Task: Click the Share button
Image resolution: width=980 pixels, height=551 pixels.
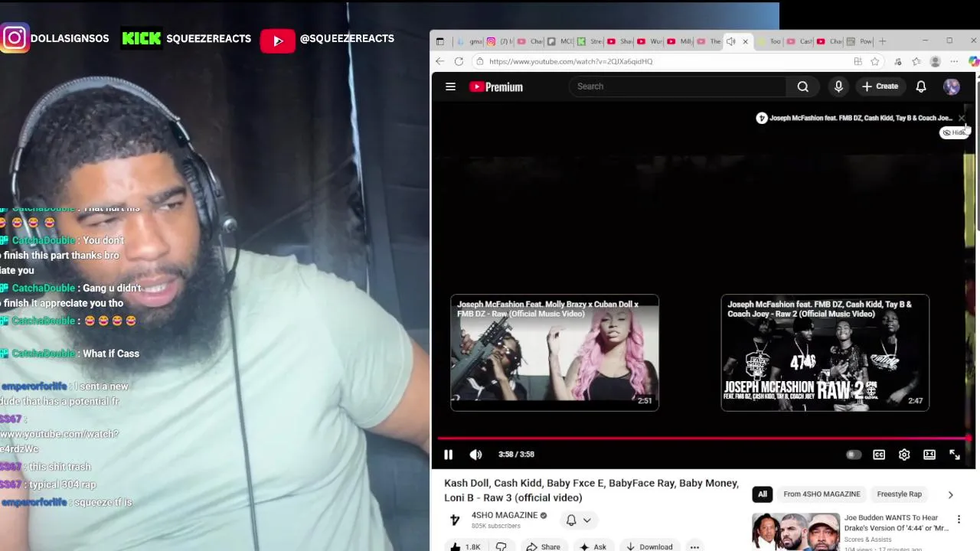Action: 543,546
